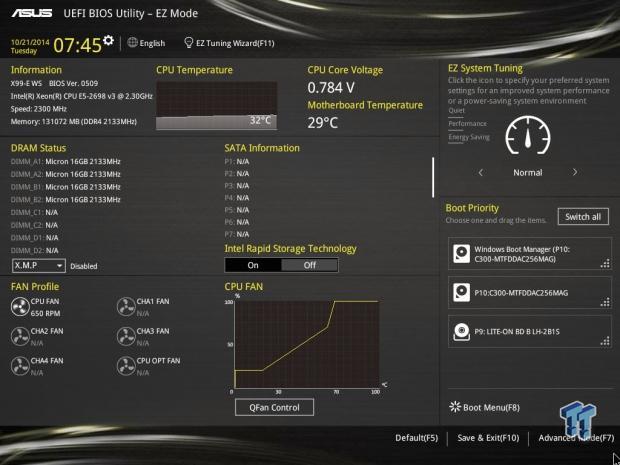The height and width of the screenshot is (465, 620).
Task: Click the 650 RPM fan speed value
Action: [45, 313]
